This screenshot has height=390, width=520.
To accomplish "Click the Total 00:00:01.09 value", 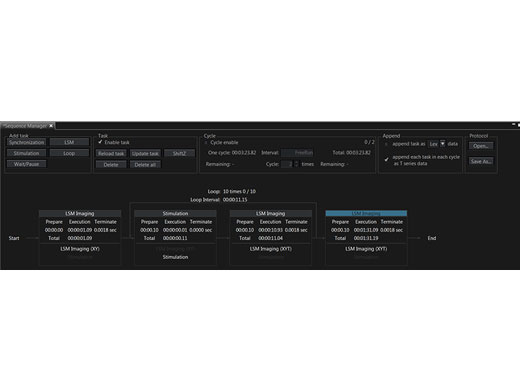I will coord(80,238).
